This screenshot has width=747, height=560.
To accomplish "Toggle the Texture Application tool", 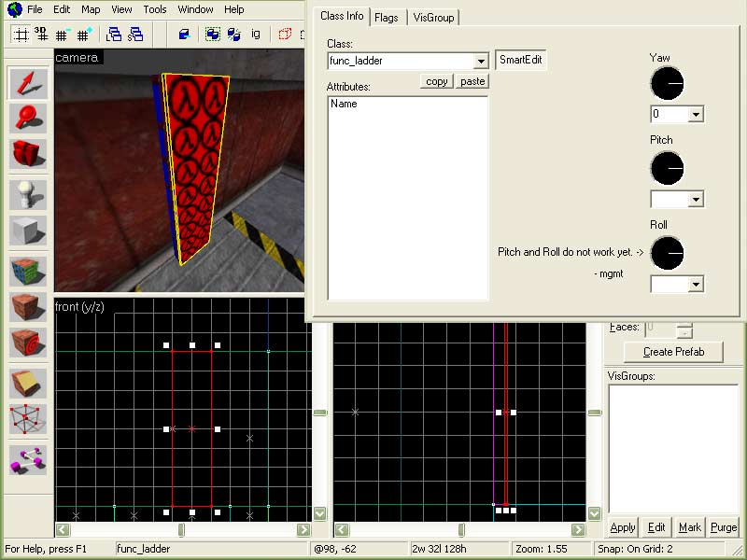I will click(x=28, y=272).
